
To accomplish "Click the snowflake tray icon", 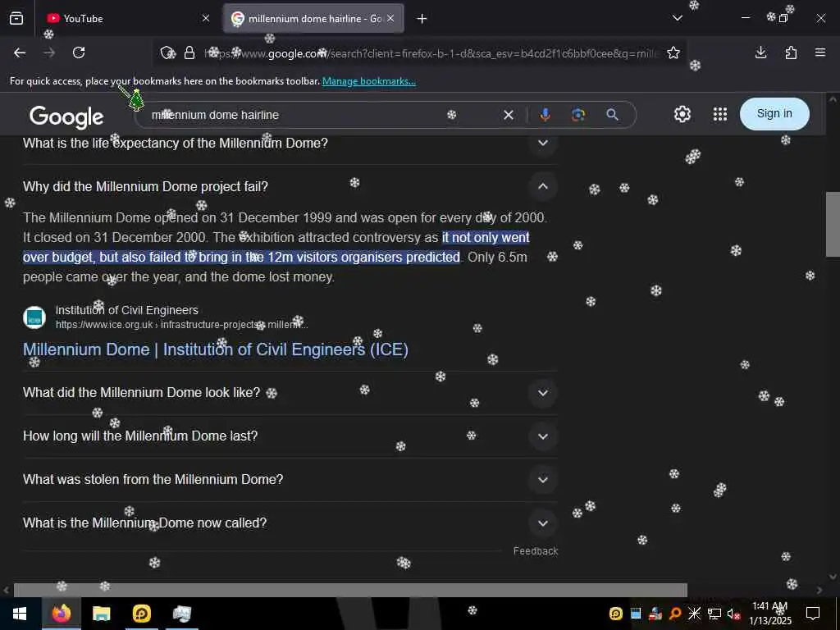I will (x=694, y=614).
